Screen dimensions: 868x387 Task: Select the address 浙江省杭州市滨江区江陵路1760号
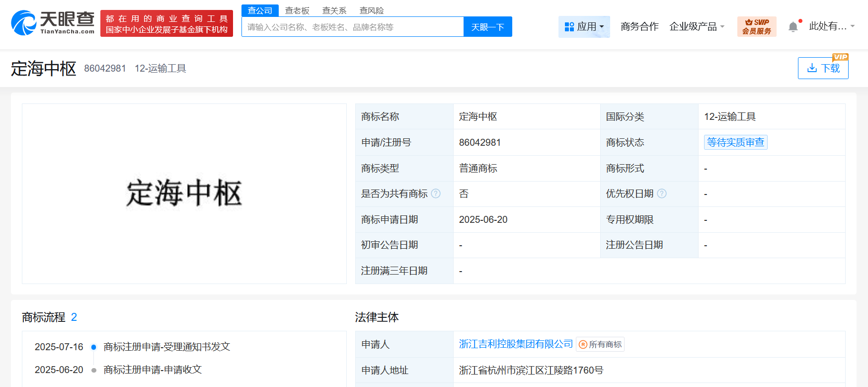[531, 370]
